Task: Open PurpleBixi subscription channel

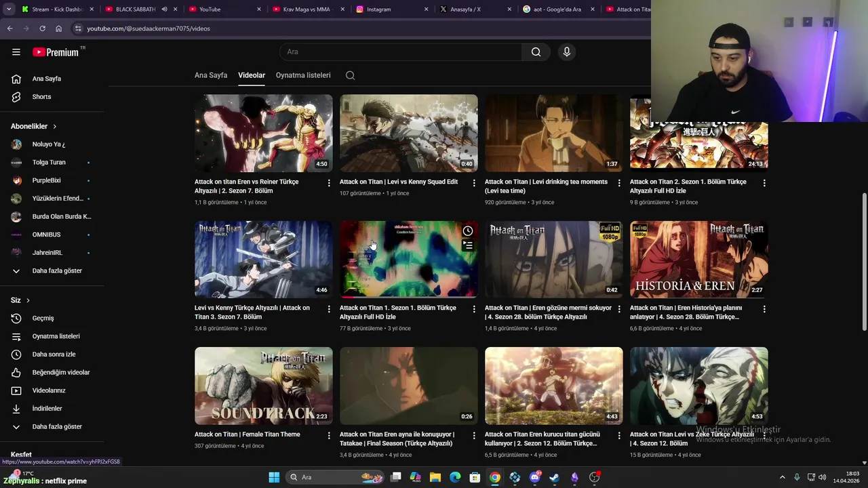Action: (52, 180)
